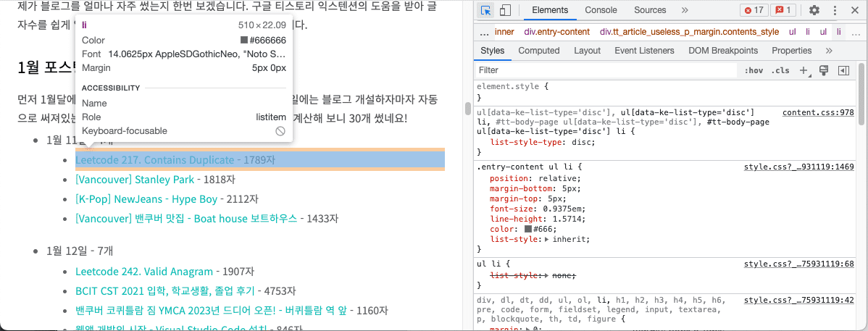Edit the 'font-size: 0.9375em' declaration
The width and height of the screenshot is (868, 331).
pyautogui.click(x=537, y=209)
